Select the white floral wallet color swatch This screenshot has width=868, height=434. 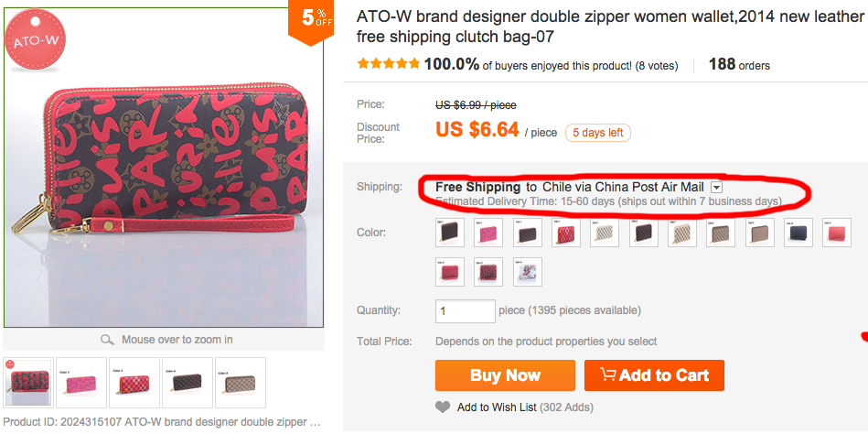point(527,272)
